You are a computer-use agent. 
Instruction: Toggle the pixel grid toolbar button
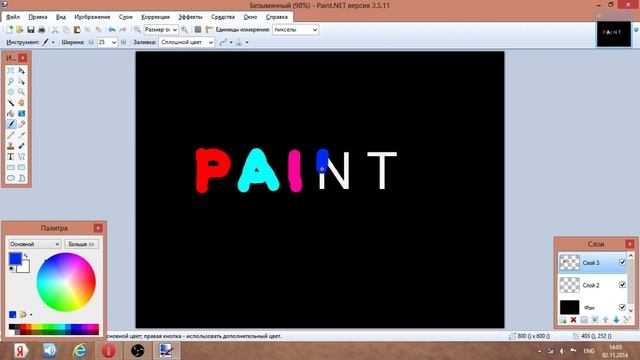tap(198, 29)
